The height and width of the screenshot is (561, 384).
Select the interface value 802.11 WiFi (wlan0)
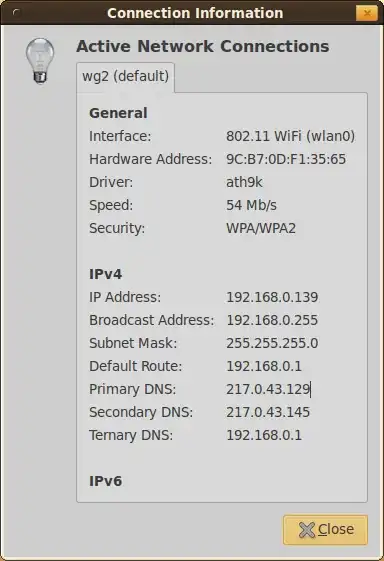coord(290,136)
